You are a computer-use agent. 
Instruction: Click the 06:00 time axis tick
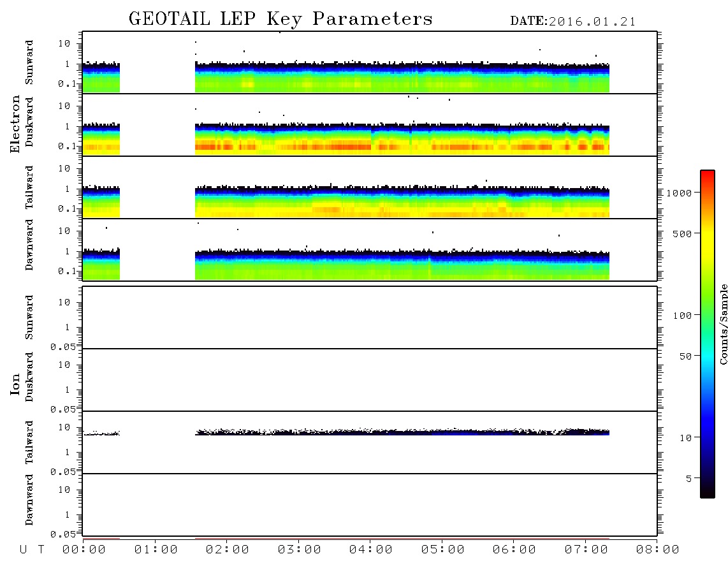click(x=514, y=550)
